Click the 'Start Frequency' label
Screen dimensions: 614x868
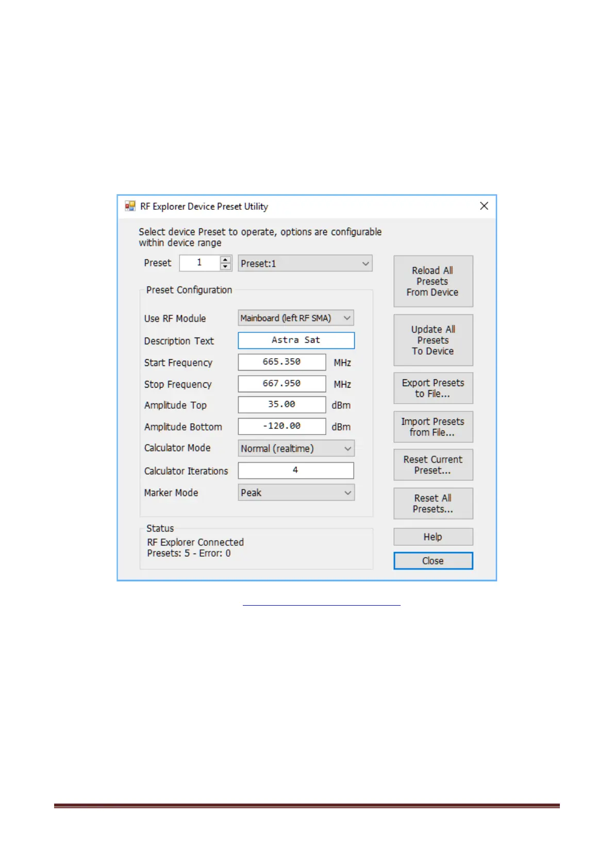178,363
